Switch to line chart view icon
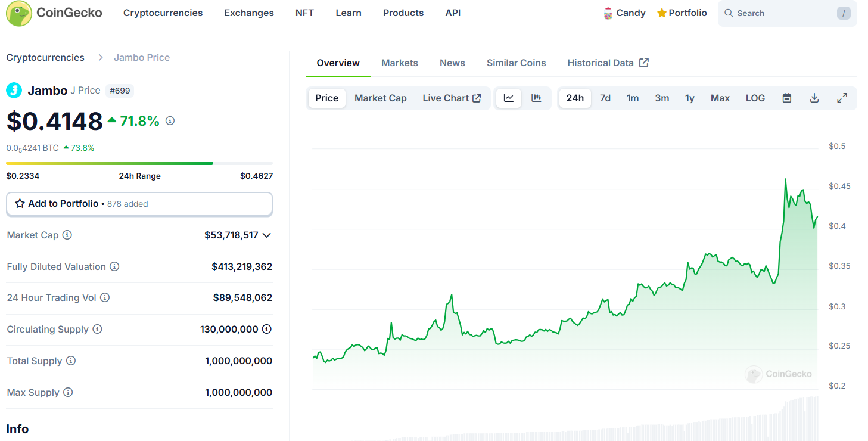Image resolution: width=868 pixels, height=441 pixels. [x=509, y=98]
